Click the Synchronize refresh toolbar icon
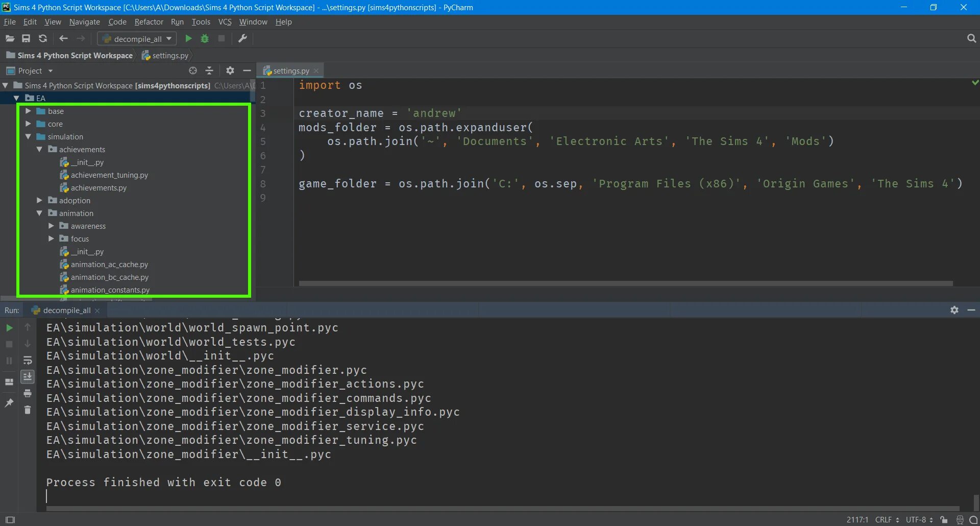The width and height of the screenshot is (980, 526). tap(43, 39)
